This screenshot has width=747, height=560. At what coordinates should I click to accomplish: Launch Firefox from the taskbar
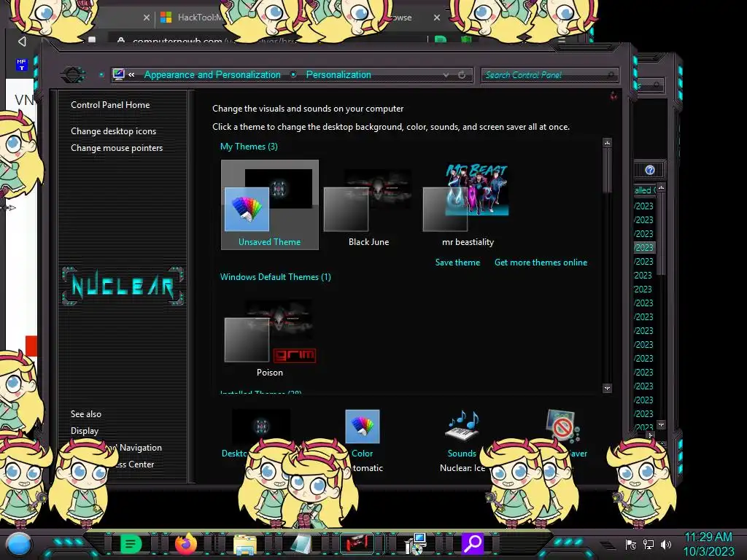coord(186,544)
